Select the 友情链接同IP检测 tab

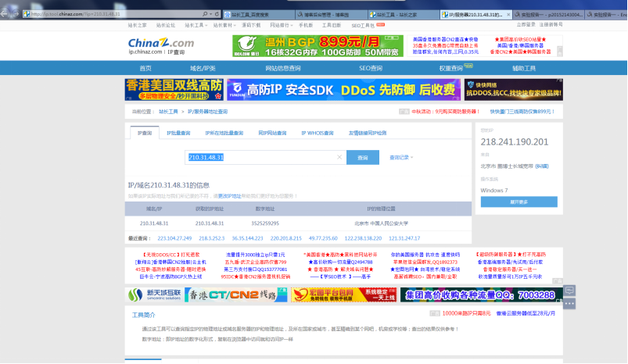click(x=368, y=134)
